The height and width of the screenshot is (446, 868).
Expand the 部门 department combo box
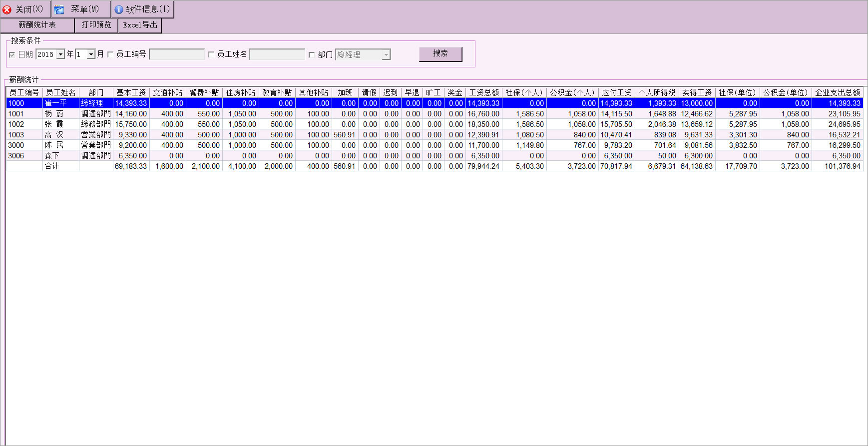(x=386, y=55)
